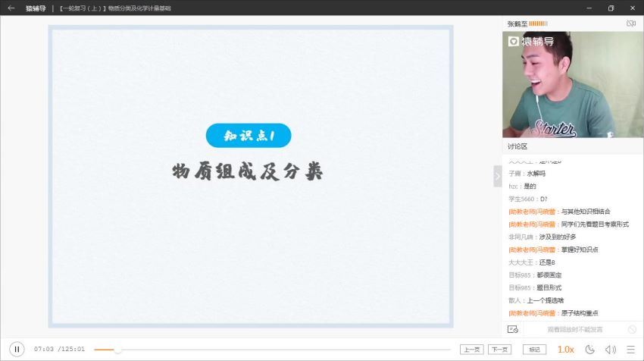Open the 1.0x playback speed selector
644x361 pixels.
pyautogui.click(x=565, y=350)
